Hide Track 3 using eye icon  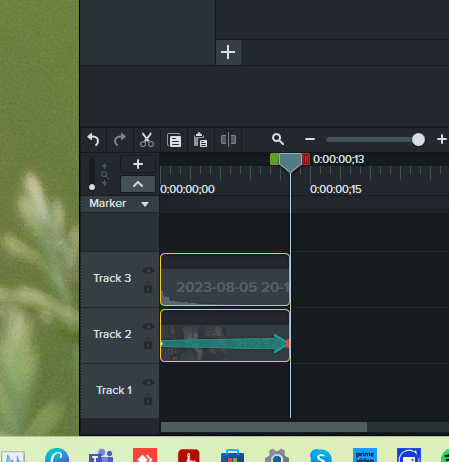[x=148, y=271]
